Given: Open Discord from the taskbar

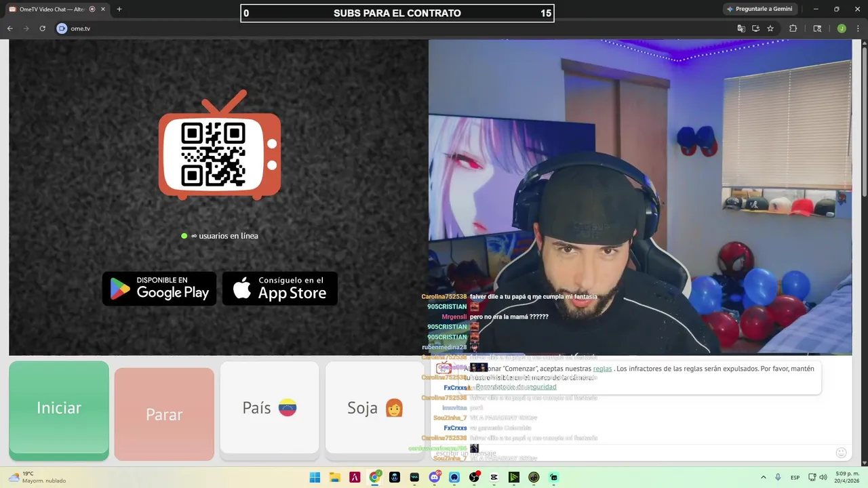Looking at the screenshot, I should coord(435,477).
